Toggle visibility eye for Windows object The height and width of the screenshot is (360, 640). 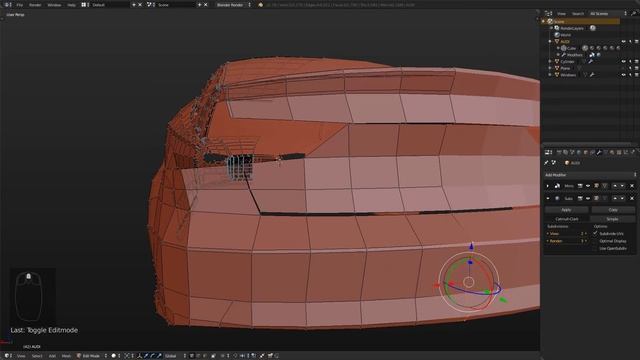[623, 75]
